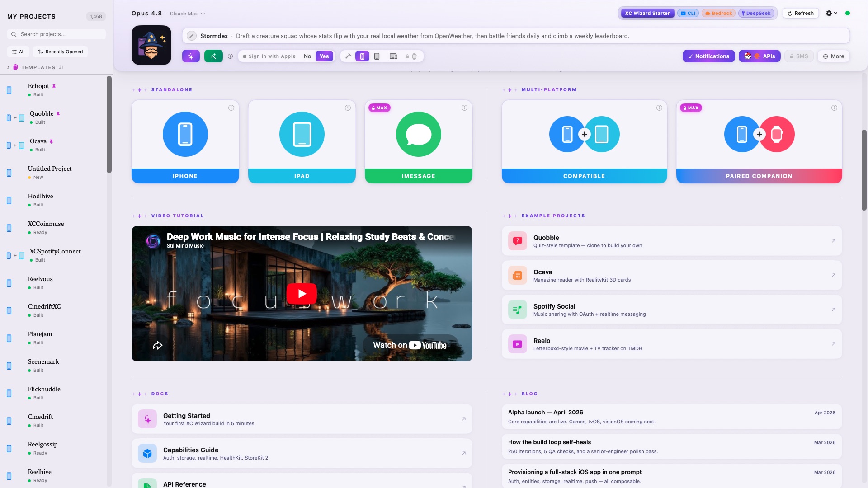The width and height of the screenshot is (868, 488).
Task: Select the XC Wizard Starter tab
Action: point(647,13)
